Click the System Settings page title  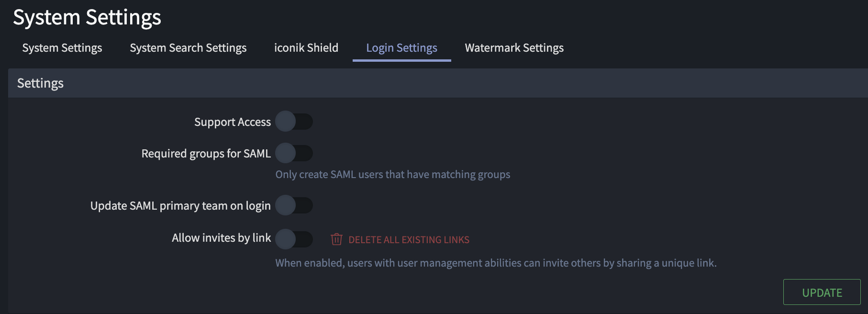pos(87,18)
